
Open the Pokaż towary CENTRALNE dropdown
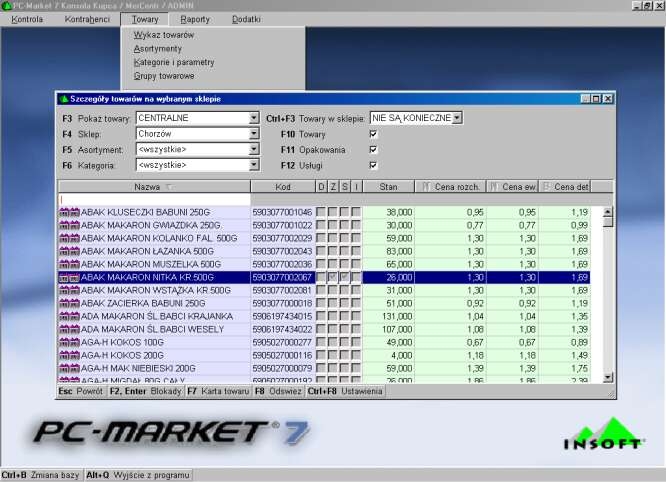click(x=254, y=118)
